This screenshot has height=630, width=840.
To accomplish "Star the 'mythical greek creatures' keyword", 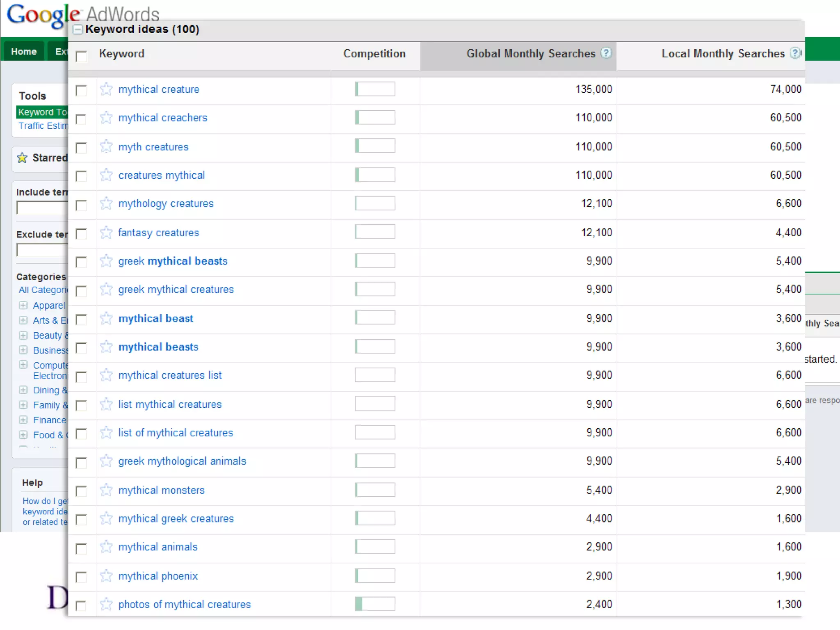I will [106, 518].
